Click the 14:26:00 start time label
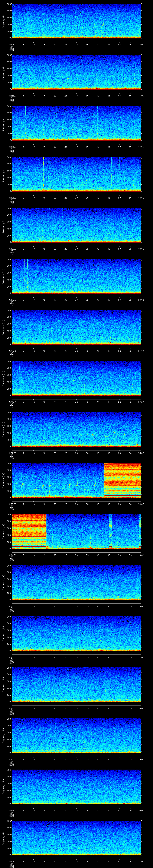Image resolution: width=153 pixels, height=868 pixels. tap(12, 657)
